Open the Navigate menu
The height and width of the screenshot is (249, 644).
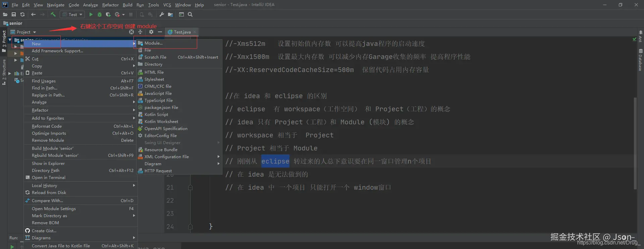[x=55, y=5]
